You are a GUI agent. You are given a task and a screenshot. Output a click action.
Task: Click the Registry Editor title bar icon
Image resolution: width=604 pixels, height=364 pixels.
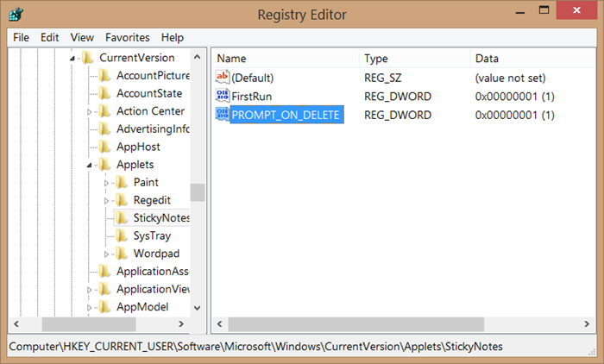pyautogui.click(x=16, y=15)
